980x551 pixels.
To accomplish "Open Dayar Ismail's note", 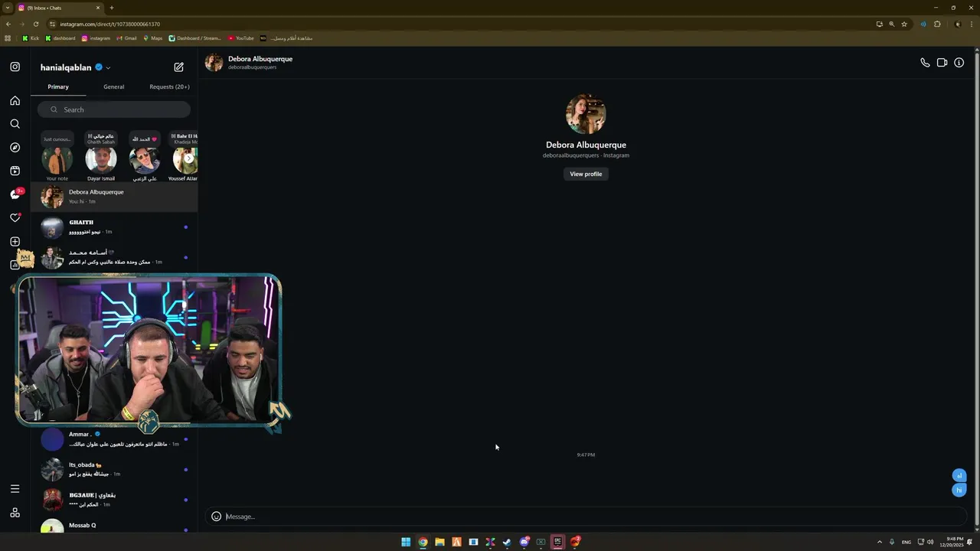I will (101, 160).
